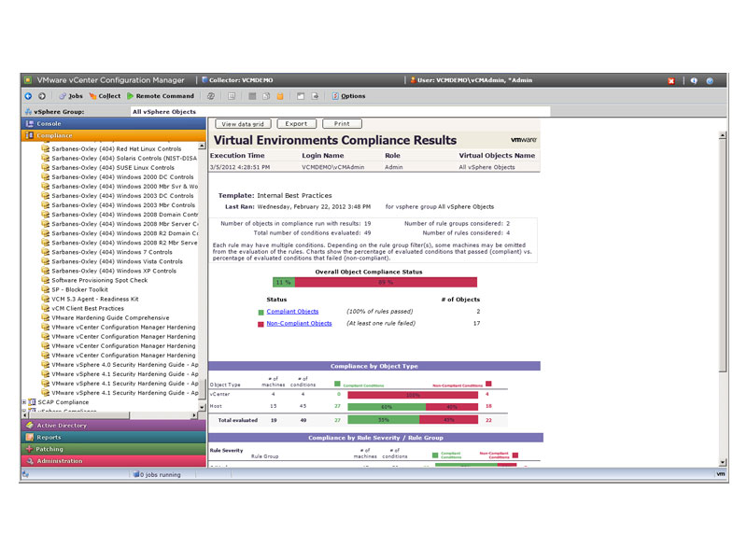Viewport: 747px width, 560px height.
Task: Select vCM Client Best Practices template
Action: tap(88, 309)
